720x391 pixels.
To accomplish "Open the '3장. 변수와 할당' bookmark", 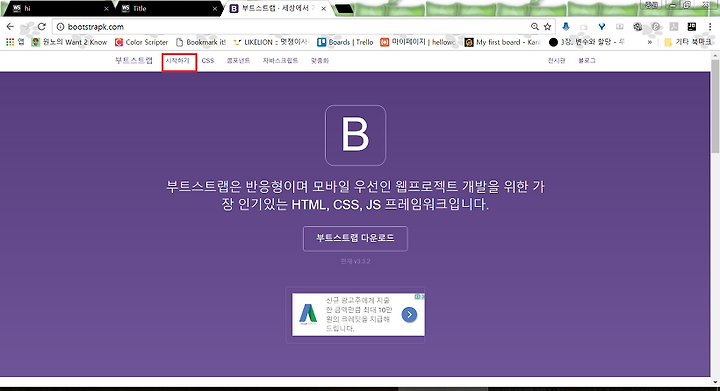I will 587,42.
